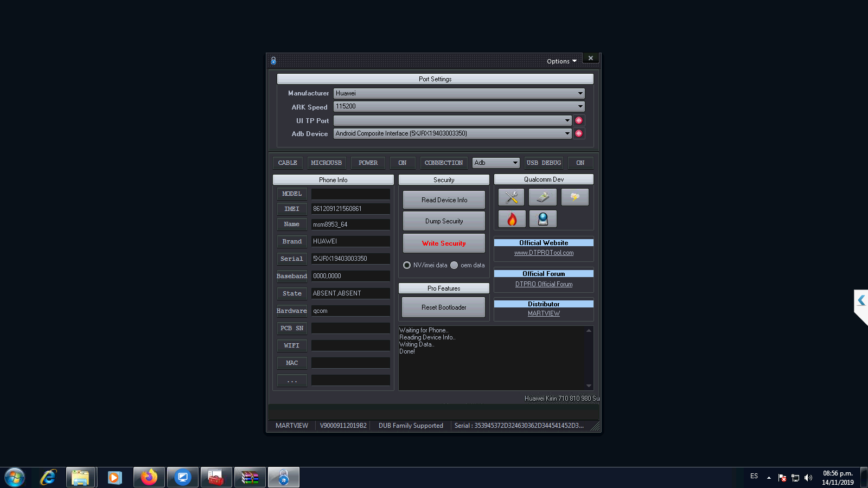
Task: Click the Read Device Info button
Action: (x=444, y=200)
